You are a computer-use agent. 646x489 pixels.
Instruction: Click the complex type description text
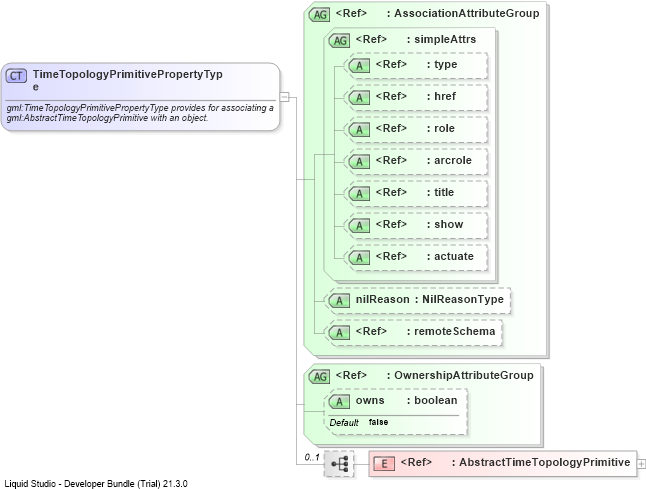pos(140,113)
